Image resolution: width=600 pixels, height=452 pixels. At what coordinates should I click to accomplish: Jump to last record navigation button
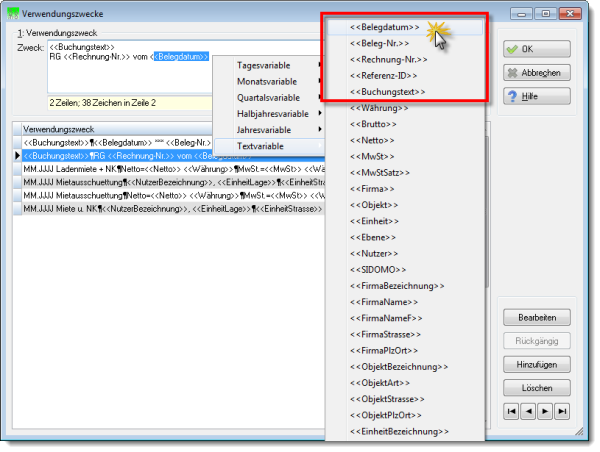click(x=562, y=411)
